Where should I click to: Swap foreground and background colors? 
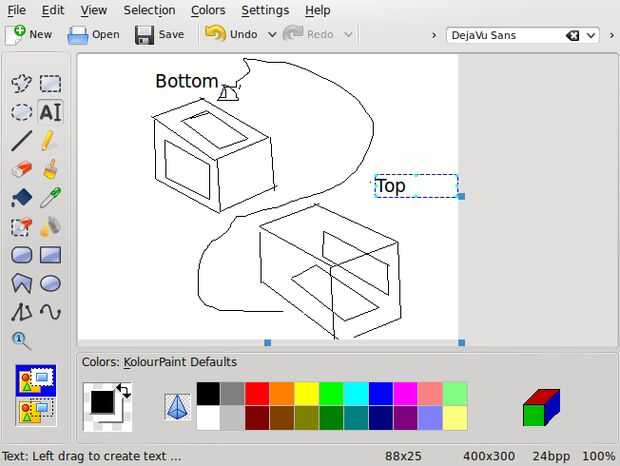click(123, 389)
